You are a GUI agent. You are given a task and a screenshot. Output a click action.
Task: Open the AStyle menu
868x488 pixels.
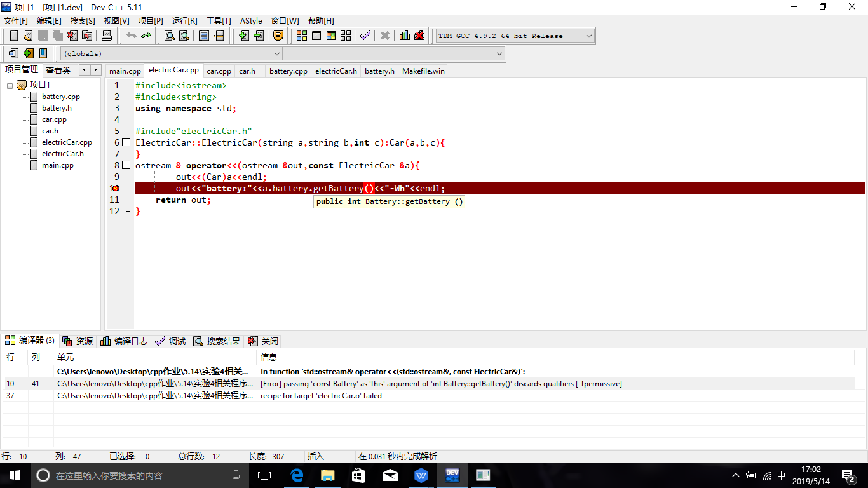[251, 21]
